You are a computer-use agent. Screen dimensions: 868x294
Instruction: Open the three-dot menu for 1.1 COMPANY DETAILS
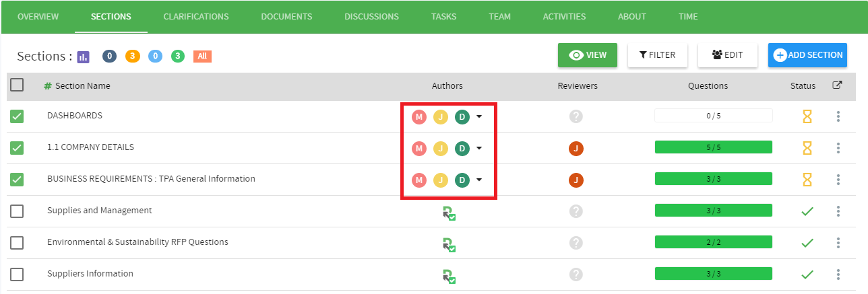coord(838,148)
